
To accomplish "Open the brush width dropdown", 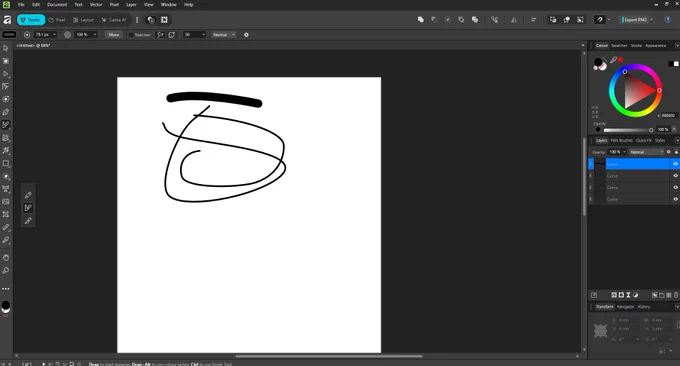I will tap(54, 35).
